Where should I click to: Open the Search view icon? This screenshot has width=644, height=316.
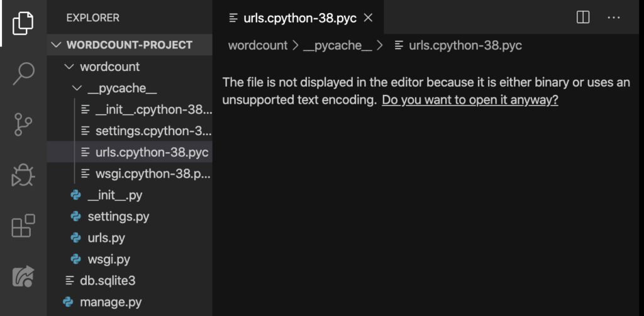tap(23, 74)
